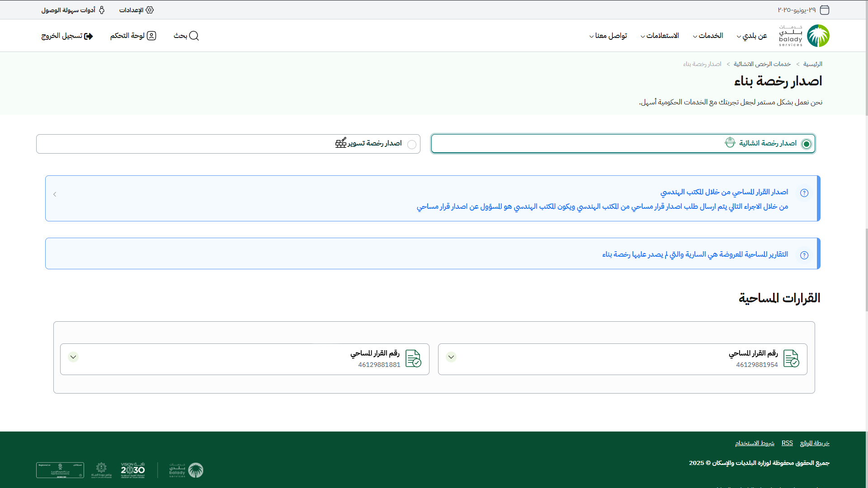This screenshot has height=488, width=868.
Task: Click document icon for survey decision 46129881881
Action: click(x=413, y=359)
